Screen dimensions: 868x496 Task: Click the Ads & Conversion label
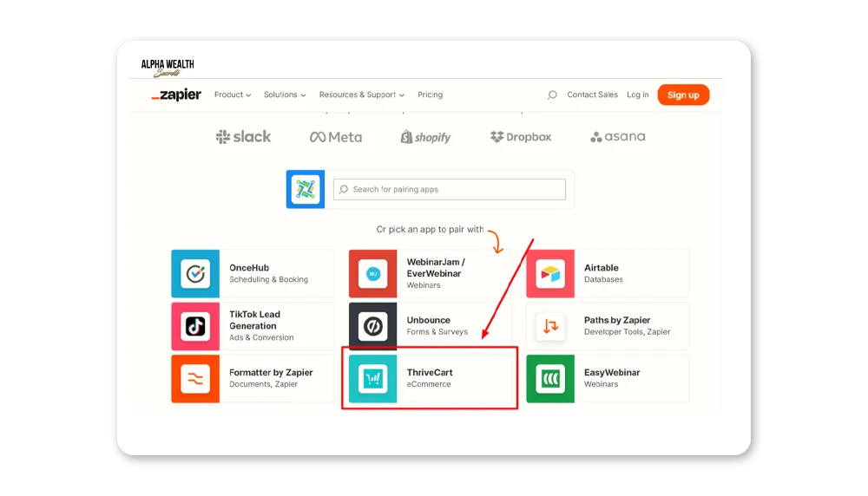click(261, 338)
